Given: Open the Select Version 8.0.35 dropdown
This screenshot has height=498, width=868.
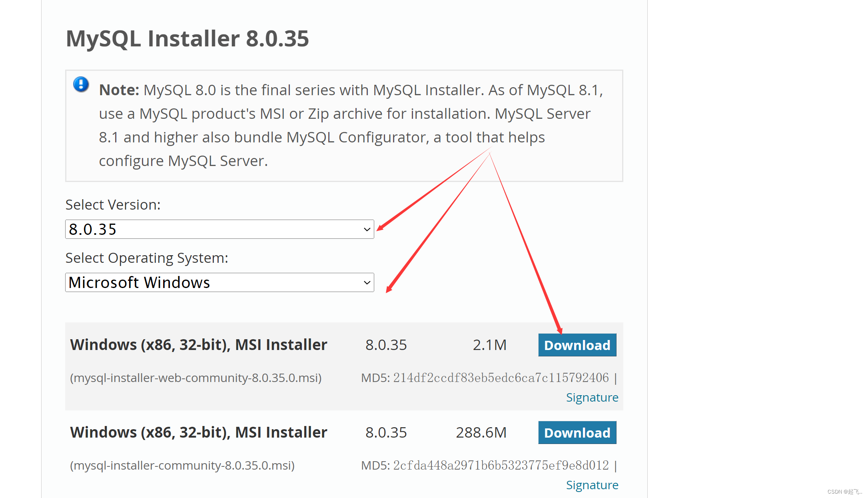Looking at the screenshot, I should coord(219,229).
